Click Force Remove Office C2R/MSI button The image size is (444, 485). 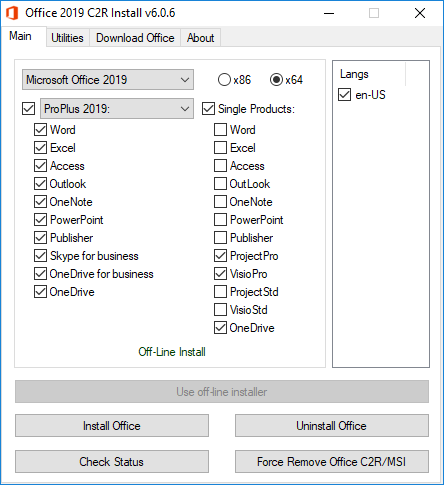point(332,462)
